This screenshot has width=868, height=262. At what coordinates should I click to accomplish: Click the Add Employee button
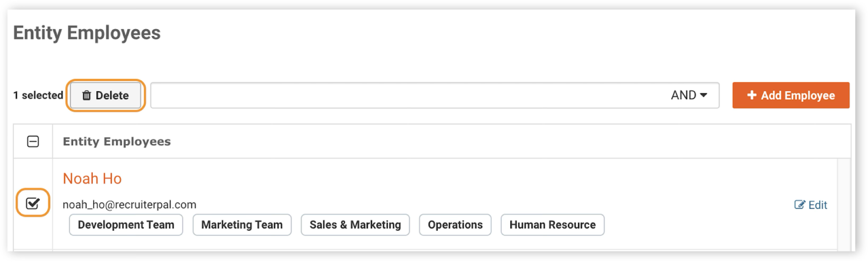click(x=791, y=95)
